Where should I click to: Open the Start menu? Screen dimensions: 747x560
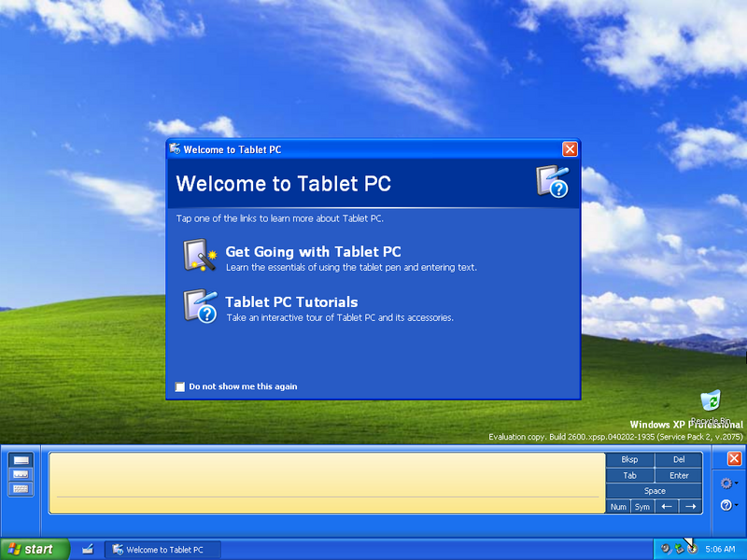35,549
